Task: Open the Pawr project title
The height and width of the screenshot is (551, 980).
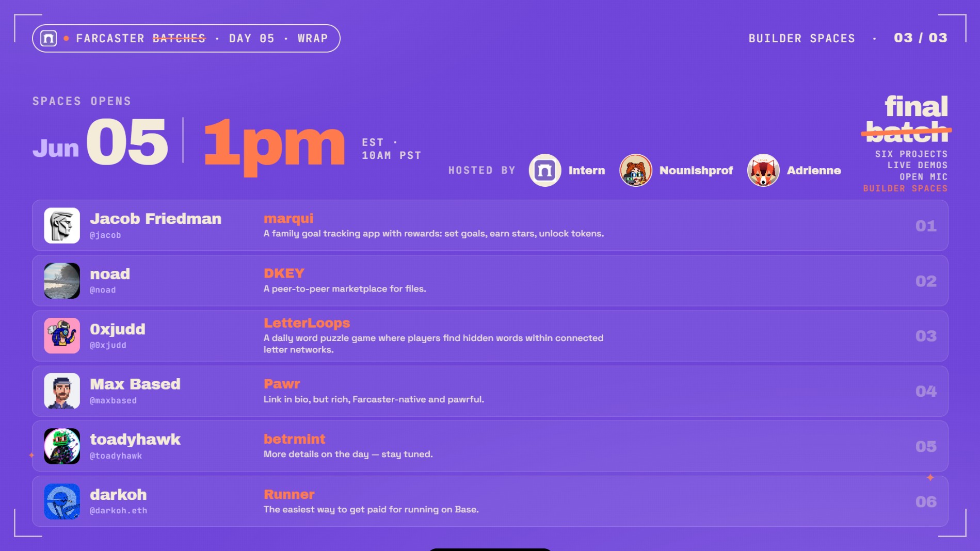Action: click(x=282, y=384)
